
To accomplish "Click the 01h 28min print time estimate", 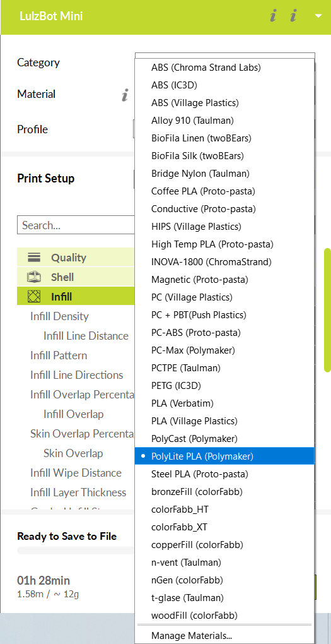I will [x=44, y=580].
